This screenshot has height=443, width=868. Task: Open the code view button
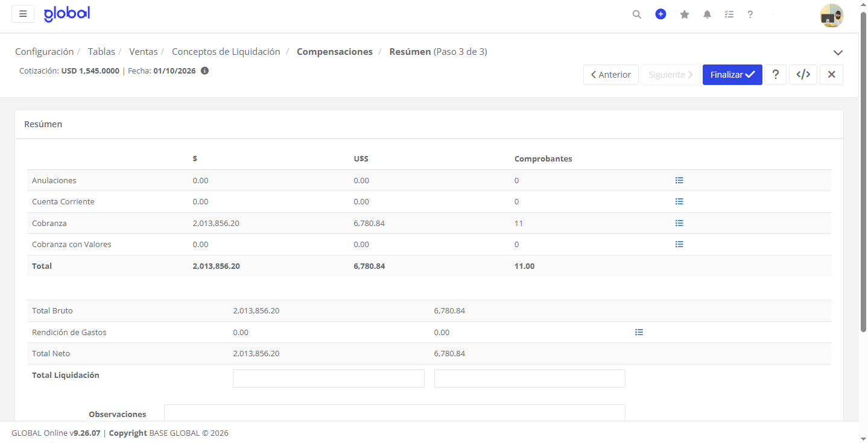[x=803, y=75]
